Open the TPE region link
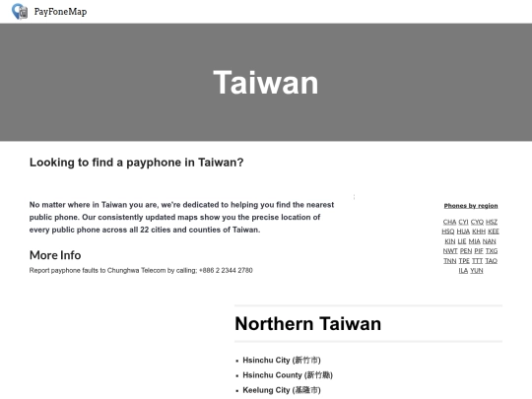 click(x=464, y=261)
